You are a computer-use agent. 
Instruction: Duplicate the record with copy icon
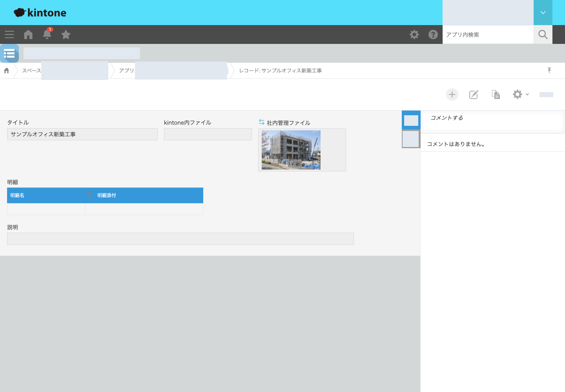coord(496,94)
